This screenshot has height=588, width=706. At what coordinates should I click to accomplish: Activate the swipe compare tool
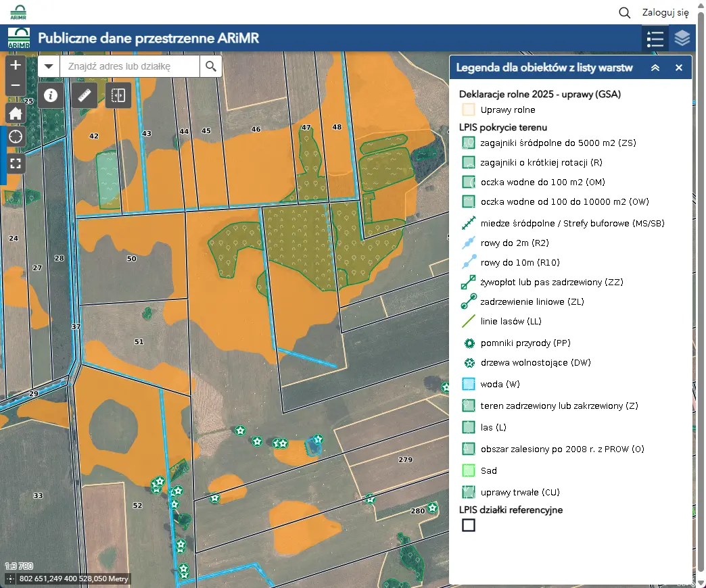118,95
